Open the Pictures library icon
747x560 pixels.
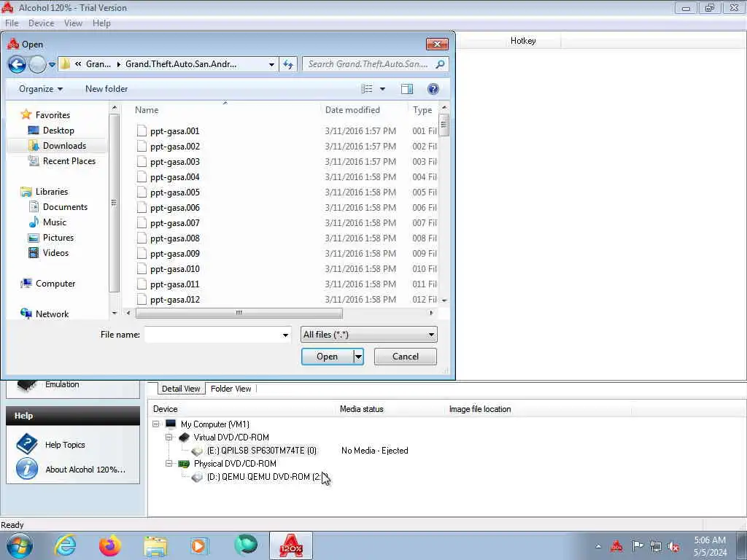[x=34, y=238]
